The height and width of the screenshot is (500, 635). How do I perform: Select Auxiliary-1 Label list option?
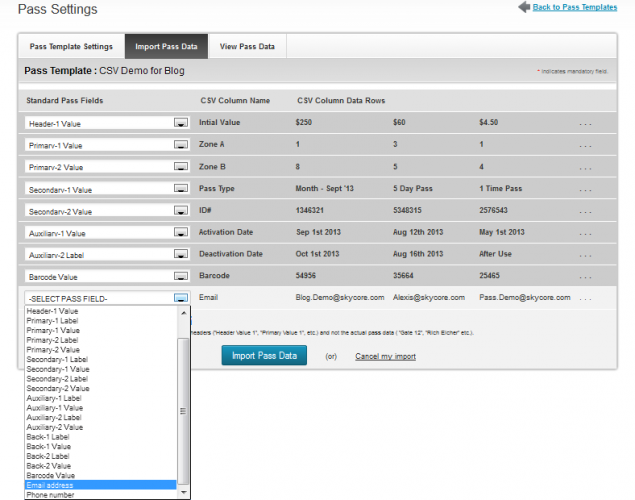(101, 398)
